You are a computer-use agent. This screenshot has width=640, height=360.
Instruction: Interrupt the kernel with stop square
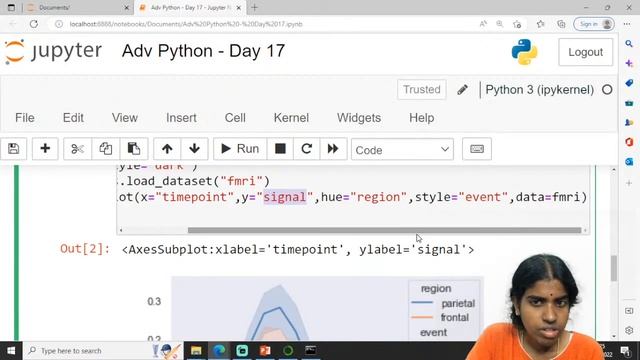tap(280, 149)
